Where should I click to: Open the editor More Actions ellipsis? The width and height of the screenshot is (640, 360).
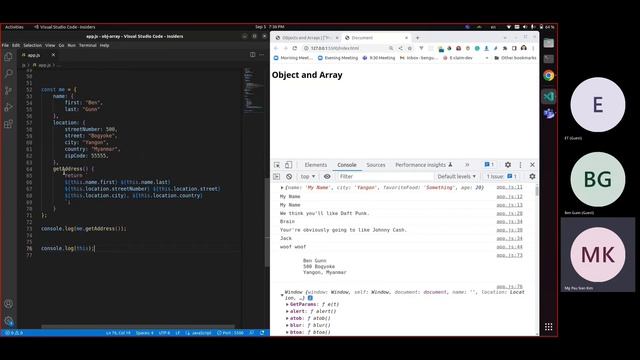click(262, 55)
